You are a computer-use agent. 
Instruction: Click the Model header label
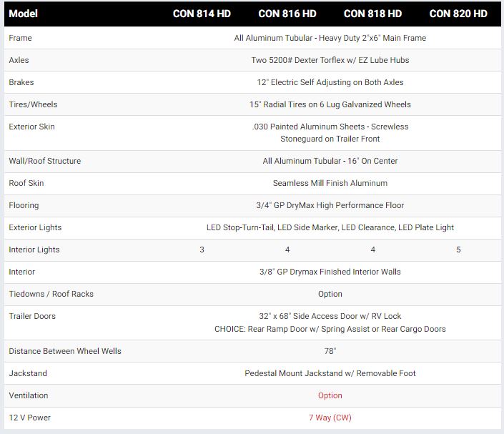[x=24, y=14]
